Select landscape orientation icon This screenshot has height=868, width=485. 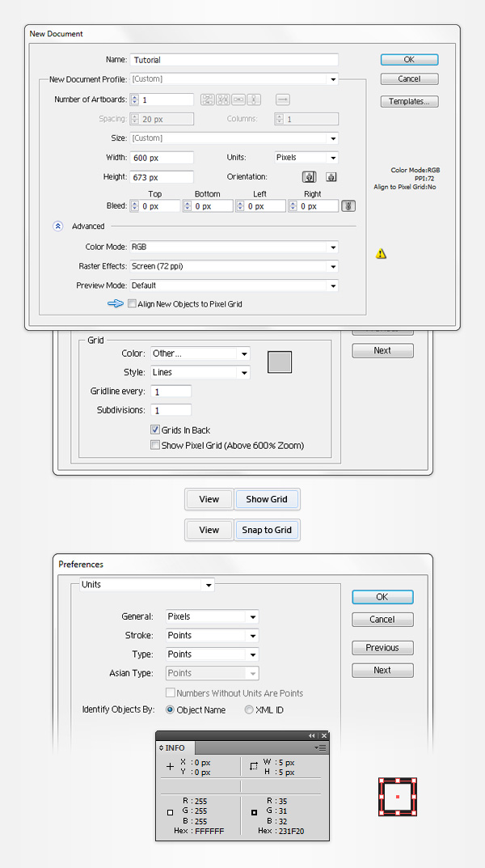tap(331, 177)
